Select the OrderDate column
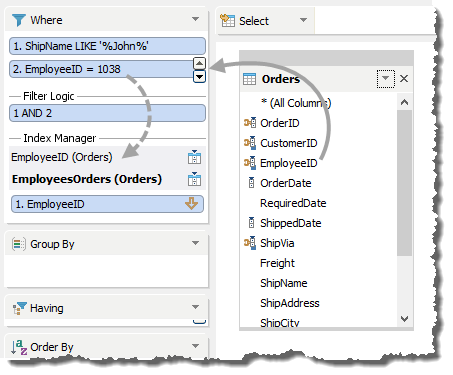The width and height of the screenshot is (453, 375). [286, 183]
